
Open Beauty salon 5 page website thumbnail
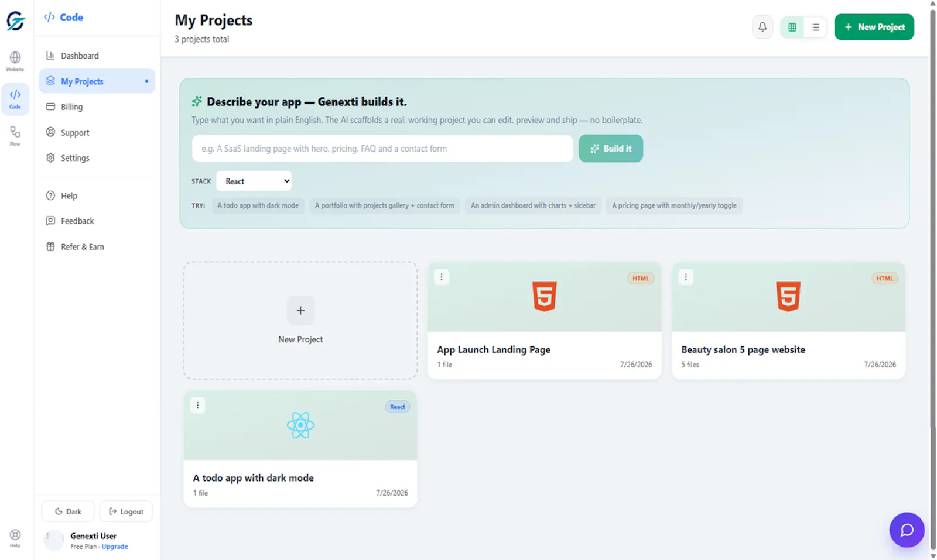tap(788, 296)
